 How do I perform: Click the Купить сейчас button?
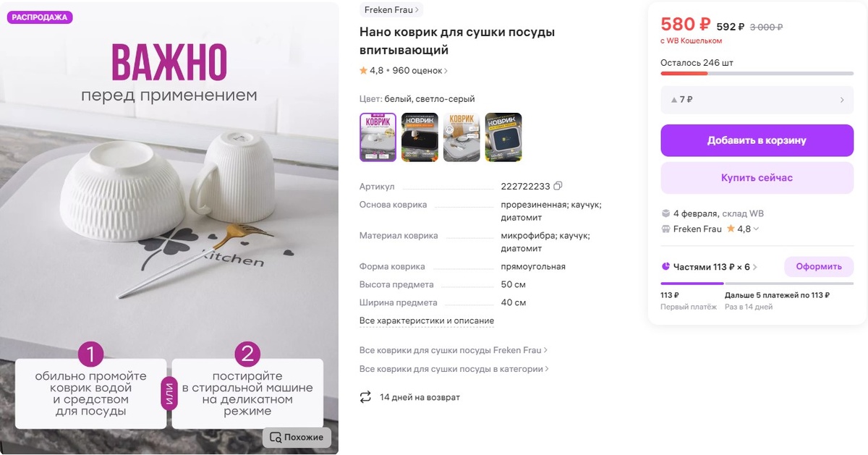click(x=757, y=178)
